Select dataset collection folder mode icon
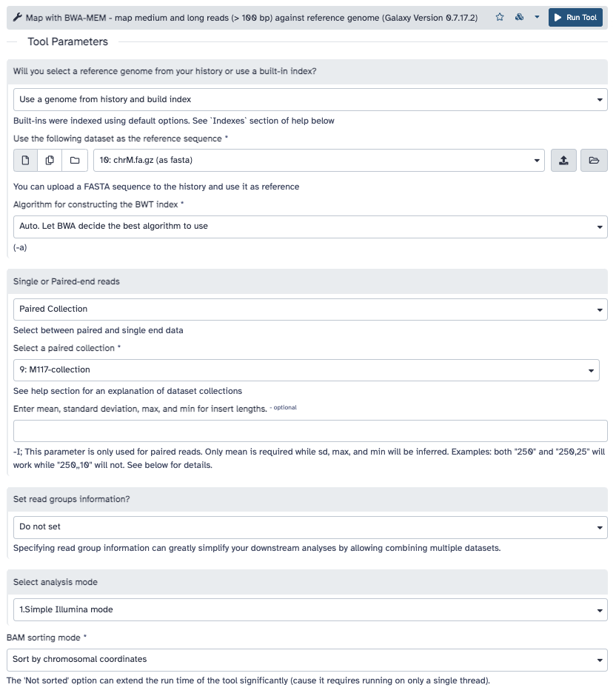This screenshot has width=616, height=696. (x=75, y=160)
